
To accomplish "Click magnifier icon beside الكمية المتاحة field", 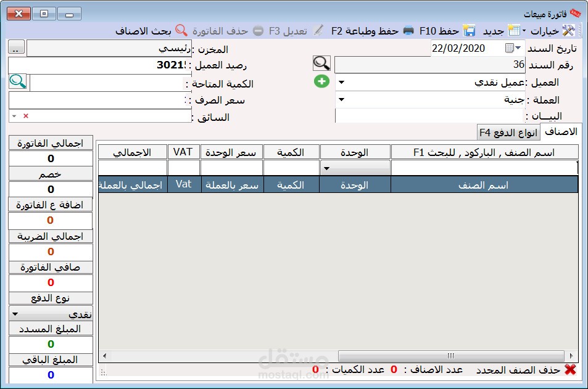I will tap(17, 82).
